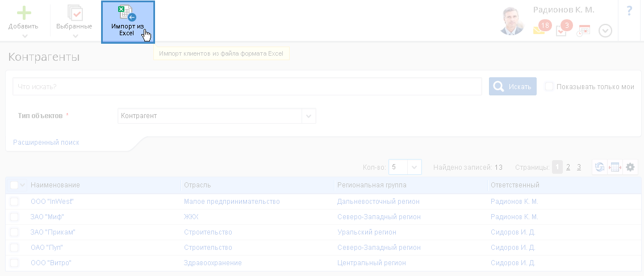Launch Импорт из Excel button
The height and width of the screenshot is (276, 644).
pos(128,22)
